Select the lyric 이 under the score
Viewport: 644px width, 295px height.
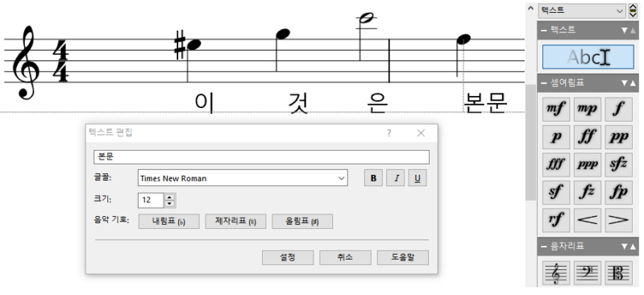coord(204,102)
